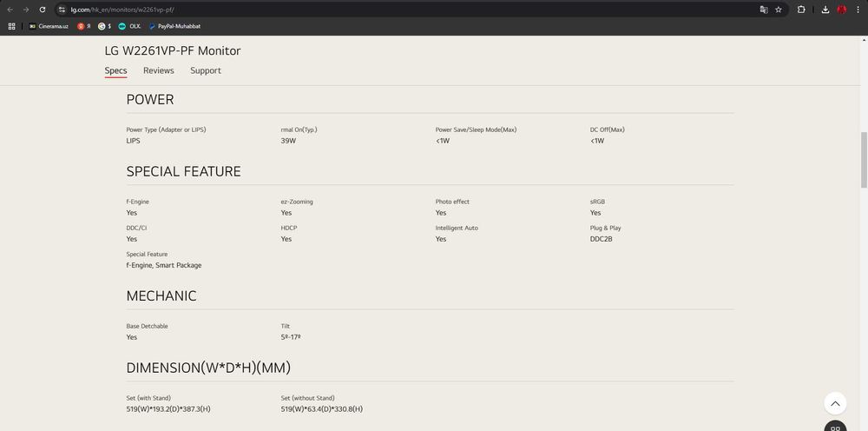Bookmark this page with the star
The height and width of the screenshot is (431, 868).
click(779, 10)
